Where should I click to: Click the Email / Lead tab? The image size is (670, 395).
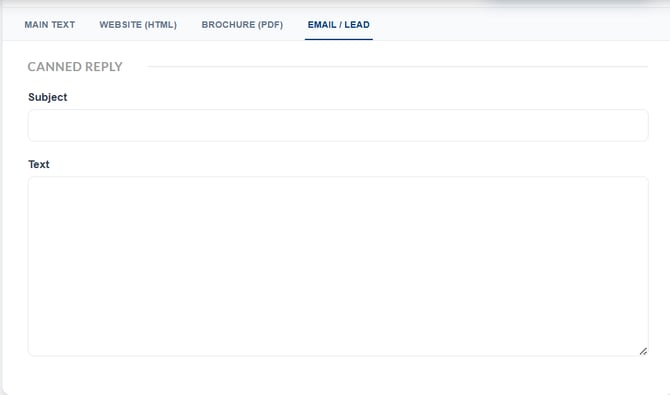coord(338,25)
